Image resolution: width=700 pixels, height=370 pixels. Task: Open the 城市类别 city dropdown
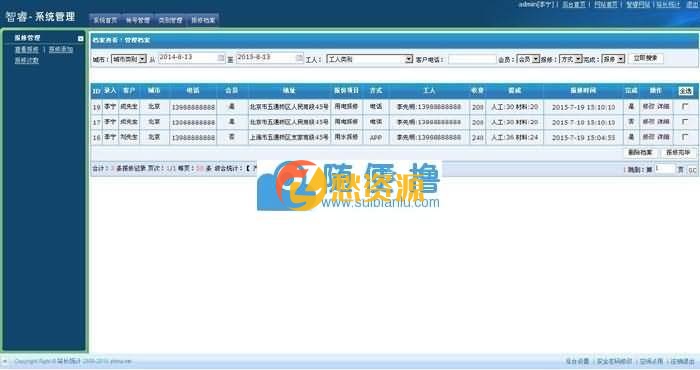click(x=129, y=59)
